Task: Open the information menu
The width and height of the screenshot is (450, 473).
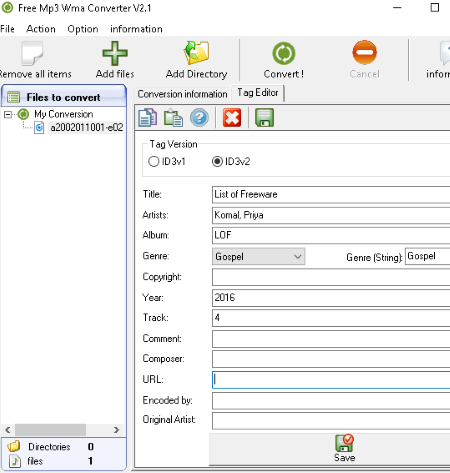Action: point(136,29)
